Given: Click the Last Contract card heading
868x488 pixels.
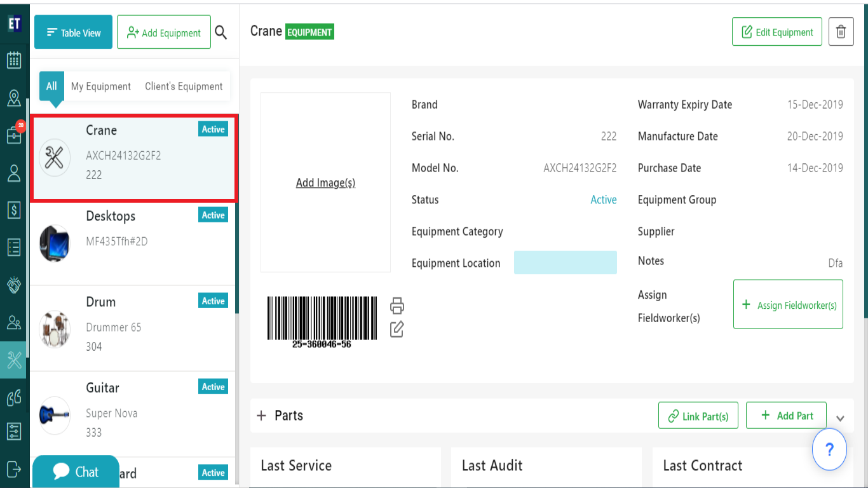Looking at the screenshot, I should (702, 465).
